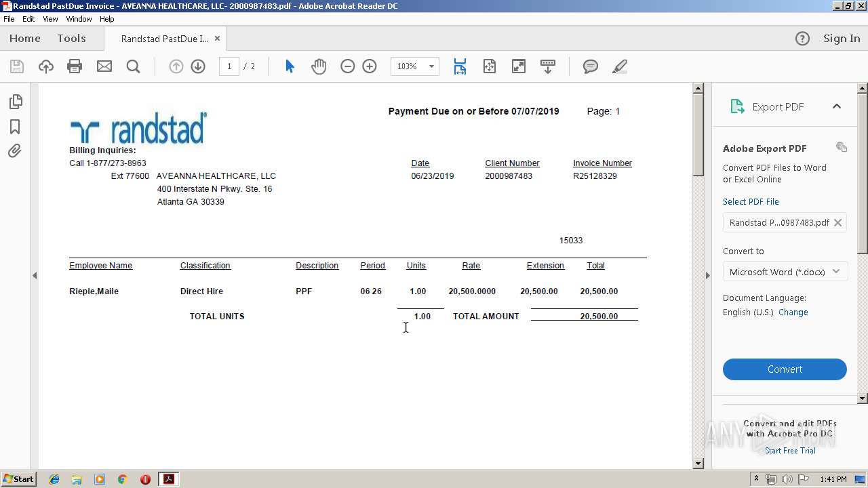868x488 pixels.
Task: Enter full screen mode icon
Action: click(x=518, y=66)
